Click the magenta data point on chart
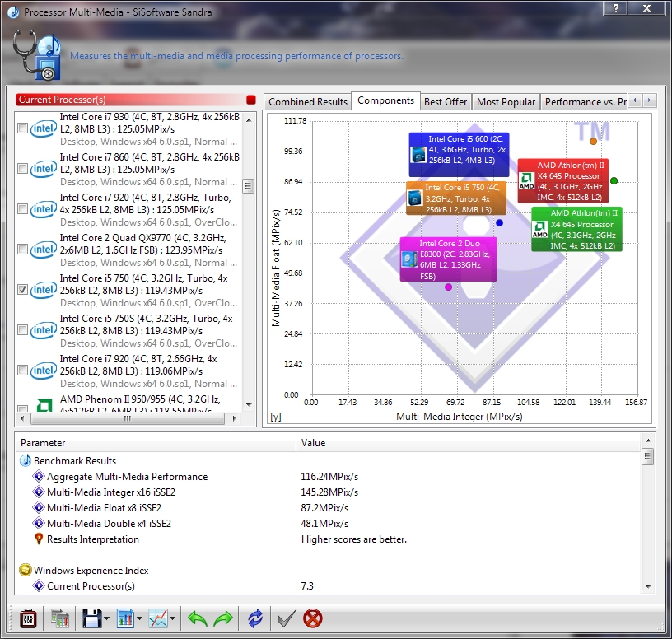Screen dimensions: 672x639 point(448,287)
